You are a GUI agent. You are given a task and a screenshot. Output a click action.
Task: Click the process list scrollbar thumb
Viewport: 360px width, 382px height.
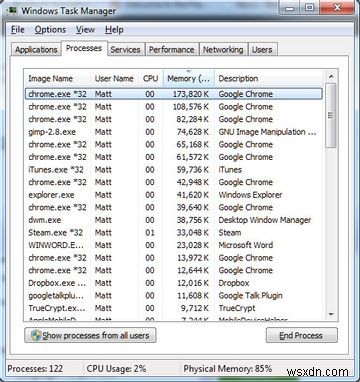331,116
